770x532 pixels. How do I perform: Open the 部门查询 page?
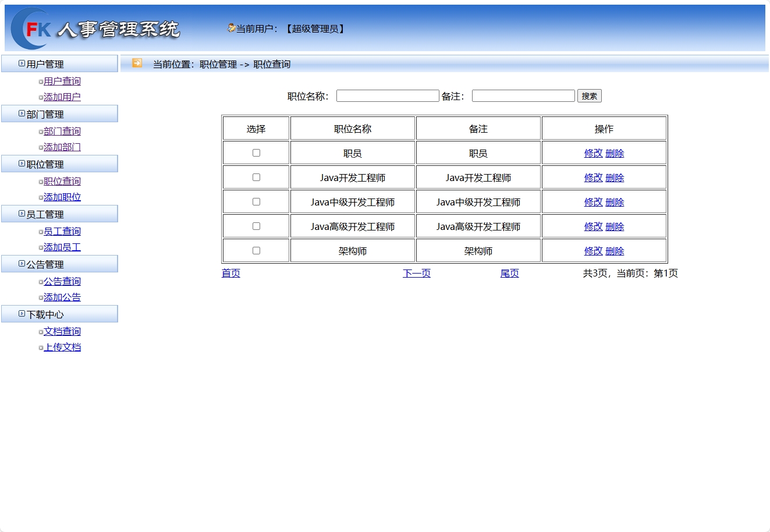(62, 132)
